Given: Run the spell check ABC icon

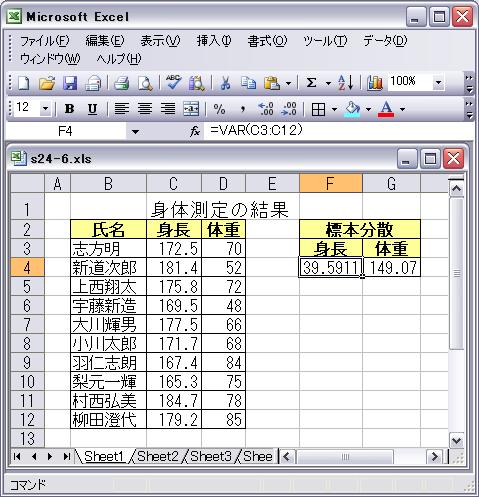Looking at the screenshot, I should (x=173, y=83).
